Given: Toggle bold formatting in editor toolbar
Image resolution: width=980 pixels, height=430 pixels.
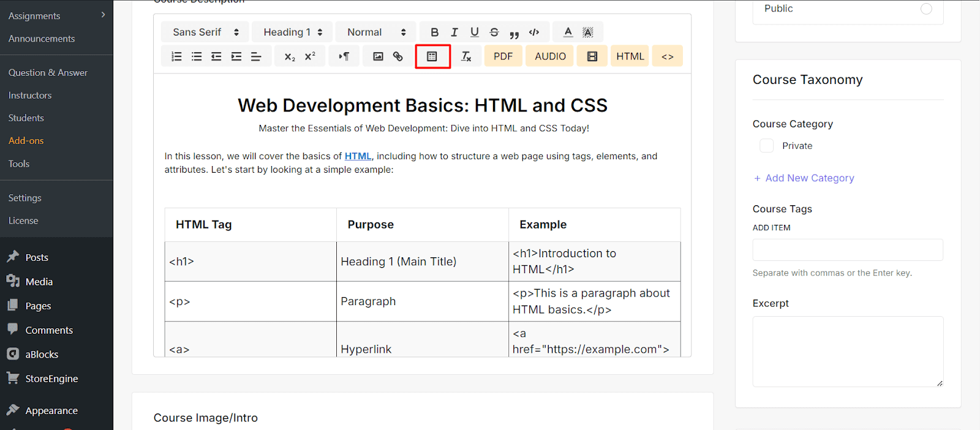Looking at the screenshot, I should click(434, 32).
